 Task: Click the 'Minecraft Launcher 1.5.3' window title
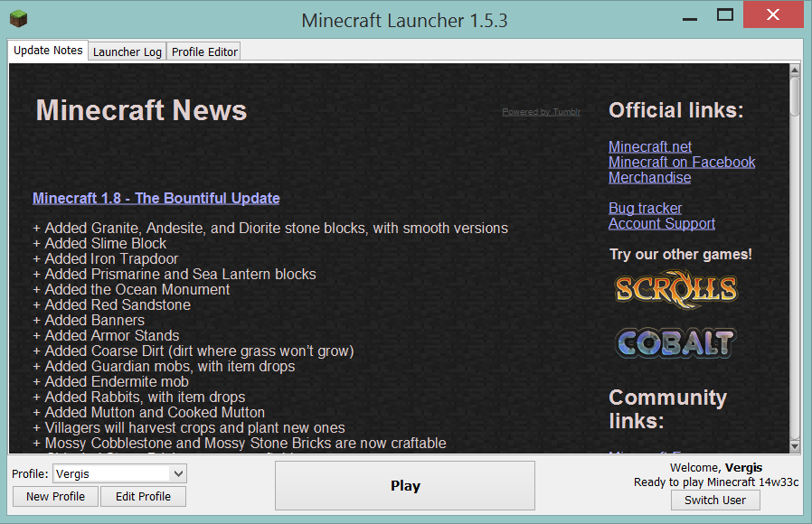tap(404, 21)
